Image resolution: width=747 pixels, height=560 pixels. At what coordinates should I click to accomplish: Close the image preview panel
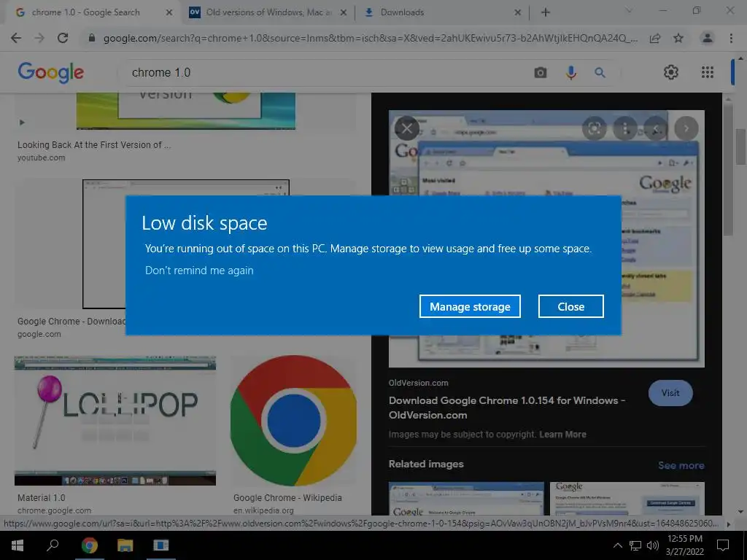pos(407,128)
